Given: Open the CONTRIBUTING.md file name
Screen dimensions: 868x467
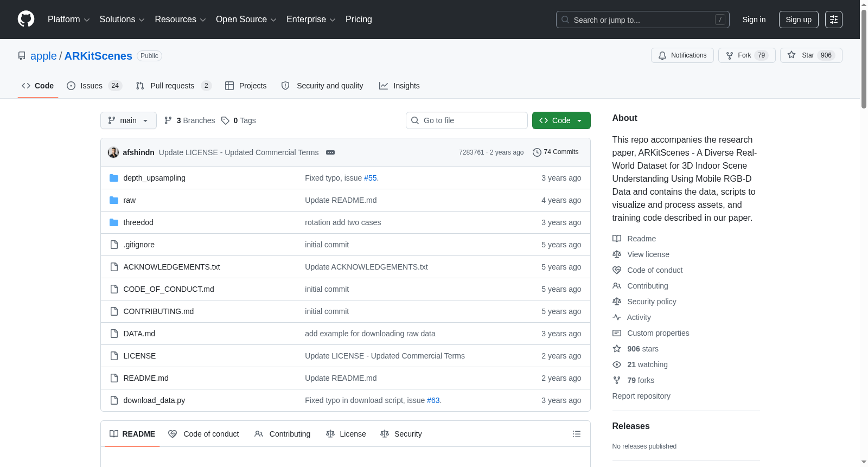Looking at the screenshot, I should coord(159,311).
